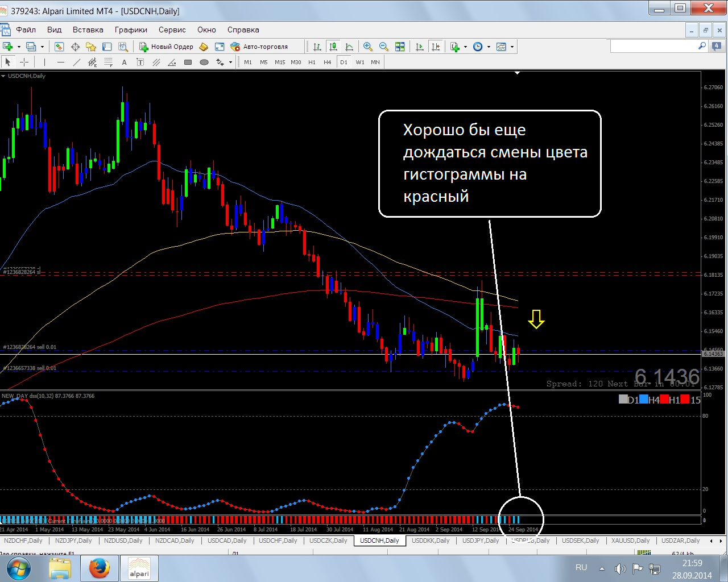Expand the Indicators list dropdown arrow
728x582 pixels.
466,47
